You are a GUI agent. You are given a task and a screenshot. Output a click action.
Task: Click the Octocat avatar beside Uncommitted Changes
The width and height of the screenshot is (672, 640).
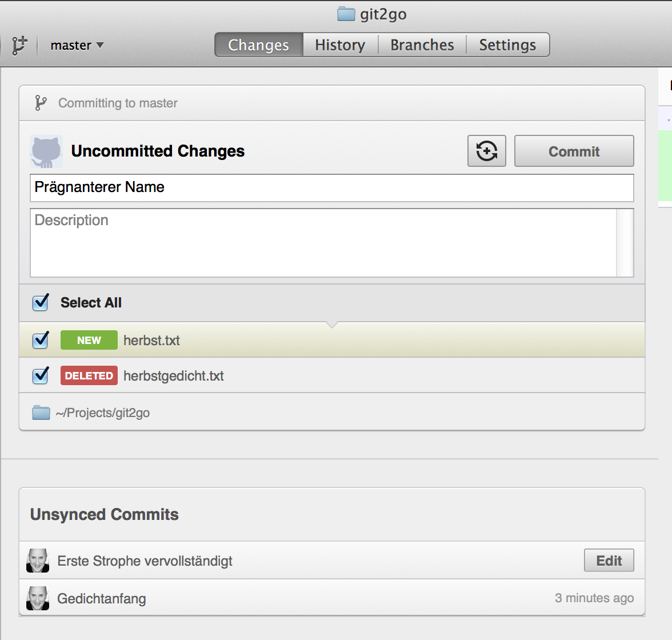[46, 151]
